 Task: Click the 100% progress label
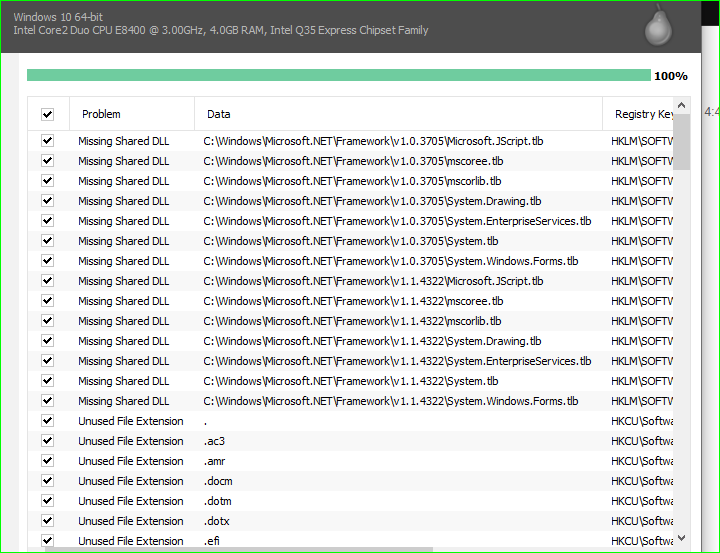pyautogui.click(x=671, y=76)
